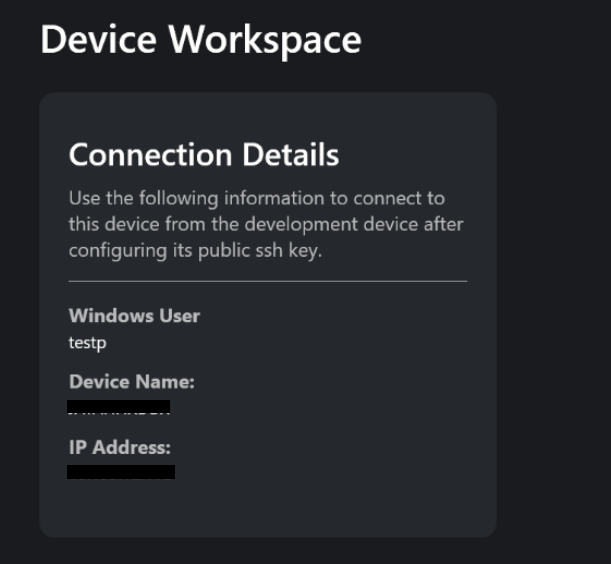Click the word Workspace in the title
This screenshot has height=564, width=611.
click(265, 41)
